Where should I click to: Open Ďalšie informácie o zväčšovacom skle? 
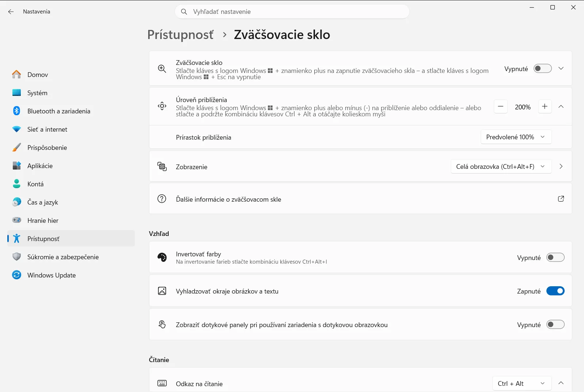coord(361,199)
